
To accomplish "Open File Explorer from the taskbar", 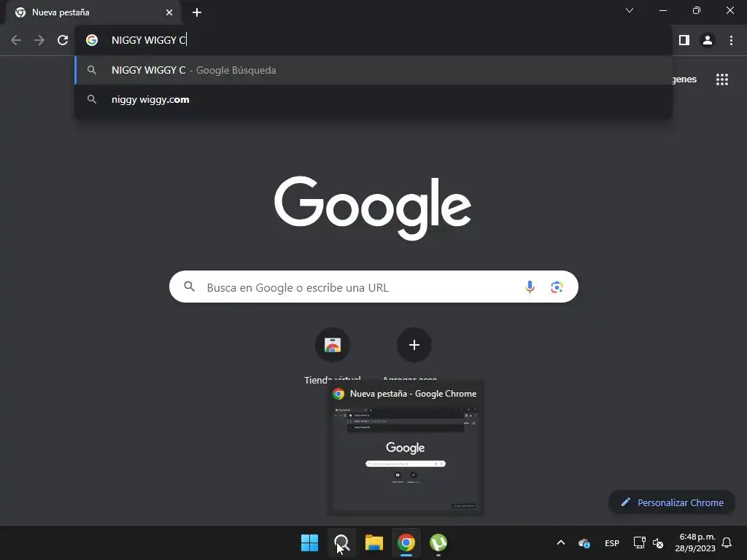I will pos(374,542).
